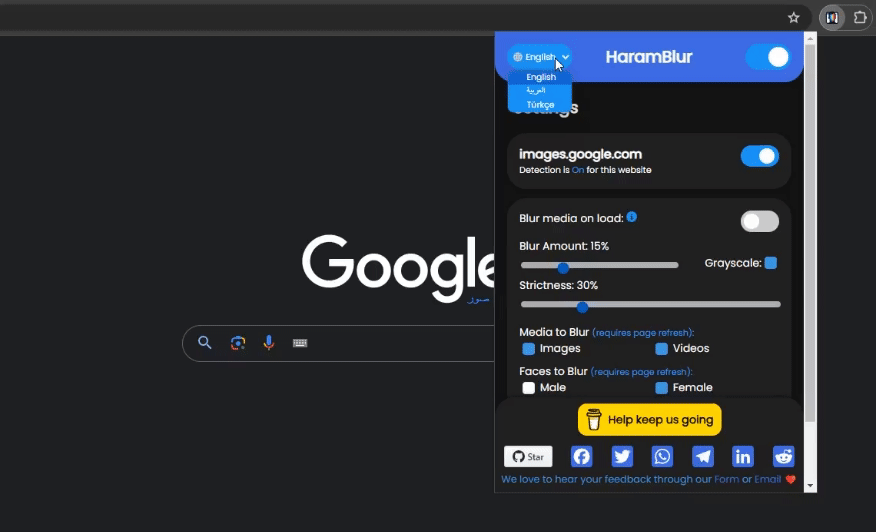
Task: Select Arabic in the language list
Action: coord(536,91)
